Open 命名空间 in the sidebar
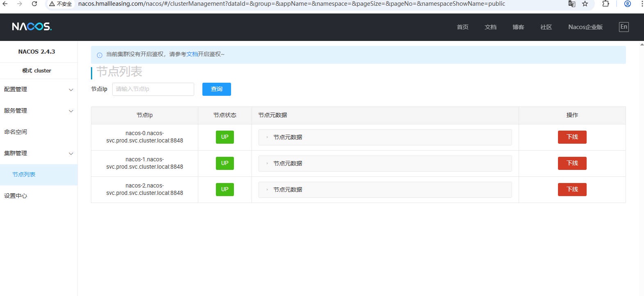Screen dimensions: 644x296 pos(16,132)
